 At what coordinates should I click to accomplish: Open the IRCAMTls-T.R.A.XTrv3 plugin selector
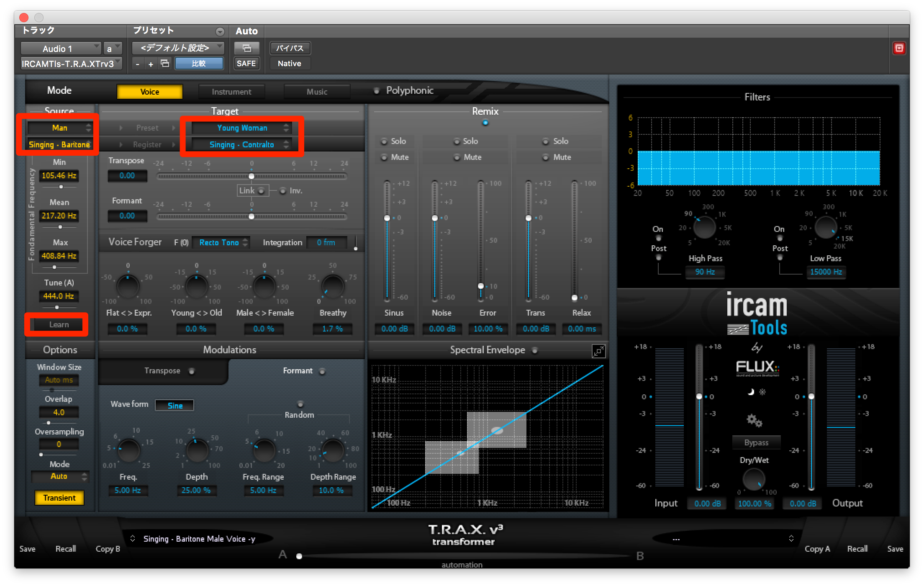(x=71, y=64)
